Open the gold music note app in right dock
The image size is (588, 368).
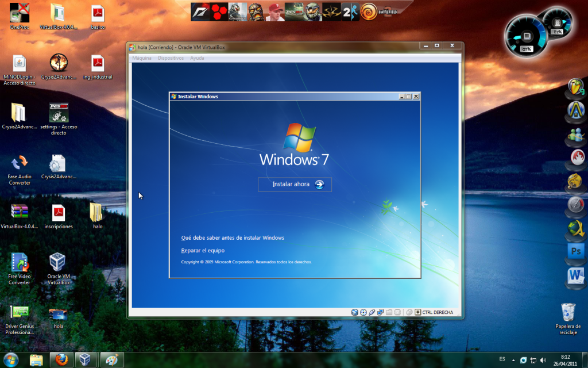click(576, 182)
